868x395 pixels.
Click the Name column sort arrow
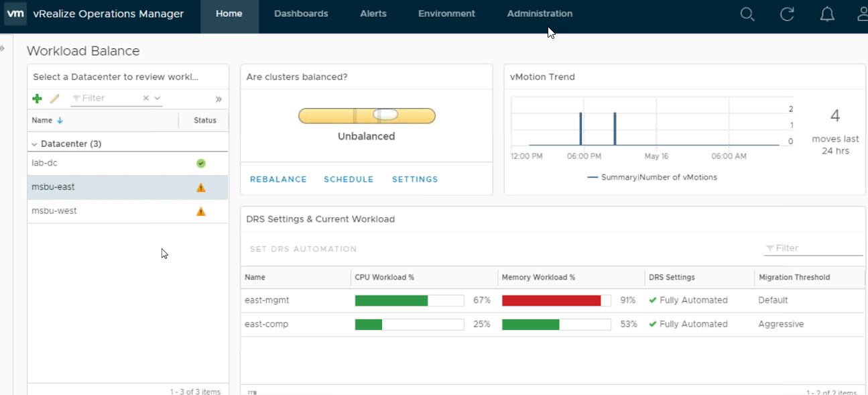[60, 121]
